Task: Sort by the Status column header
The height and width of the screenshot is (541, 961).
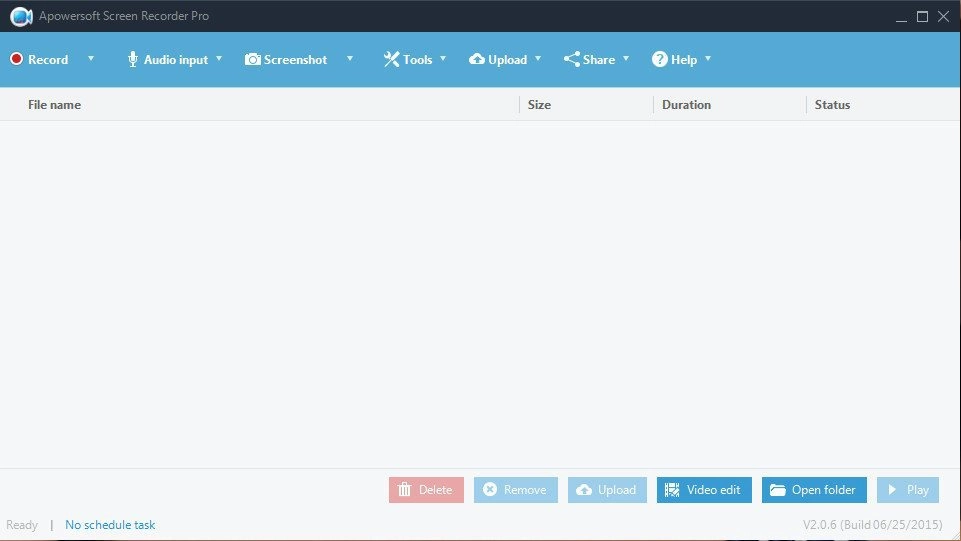Action: pos(832,105)
